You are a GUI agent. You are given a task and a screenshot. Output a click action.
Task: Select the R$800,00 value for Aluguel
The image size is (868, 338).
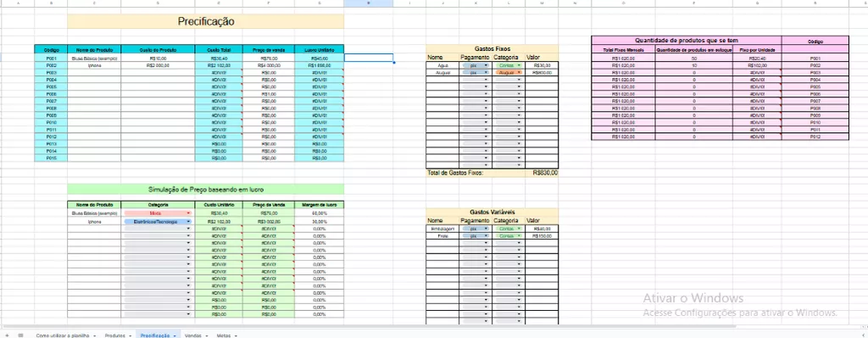542,73
